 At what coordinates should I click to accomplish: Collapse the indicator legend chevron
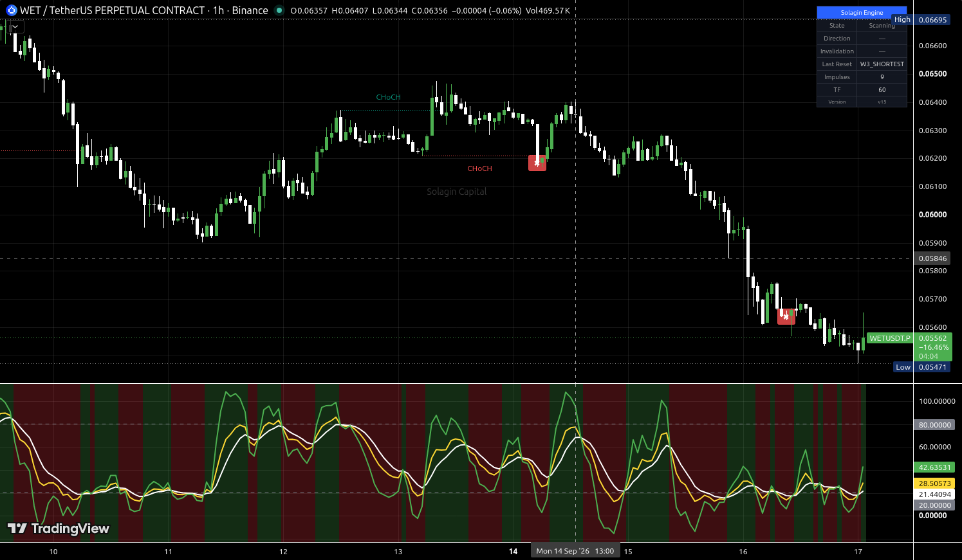pyautogui.click(x=15, y=26)
